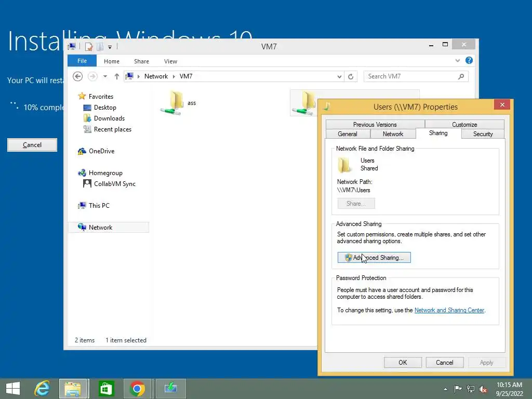Click the New folder quick access icon

click(100, 46)
